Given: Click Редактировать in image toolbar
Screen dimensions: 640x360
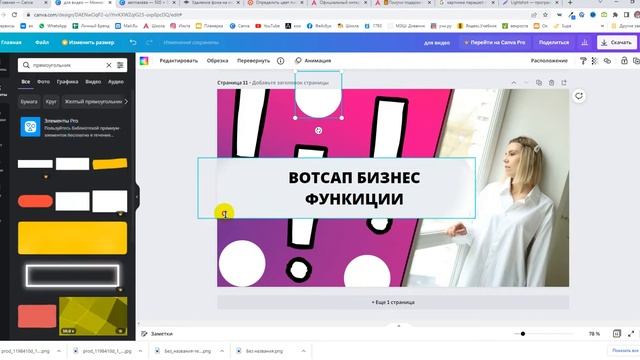Looking at the screenshot, I should click(x=178, y=61).
